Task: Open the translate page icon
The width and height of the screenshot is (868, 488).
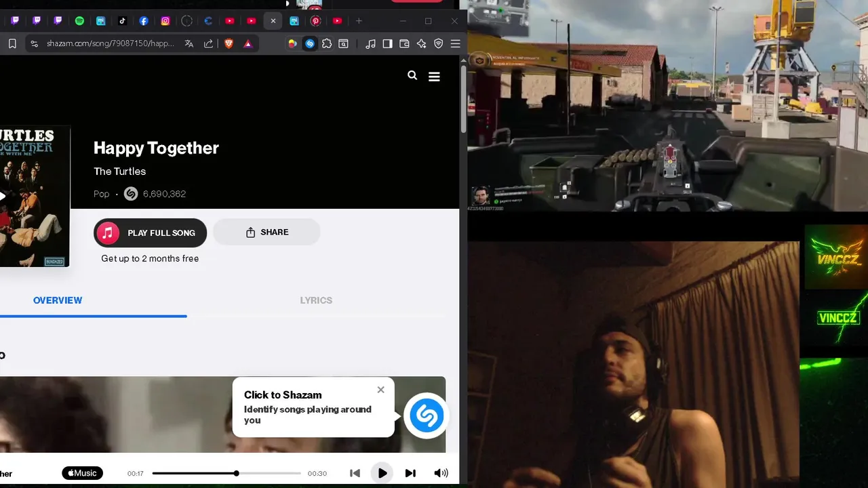Action: click(x=189, y=43)
